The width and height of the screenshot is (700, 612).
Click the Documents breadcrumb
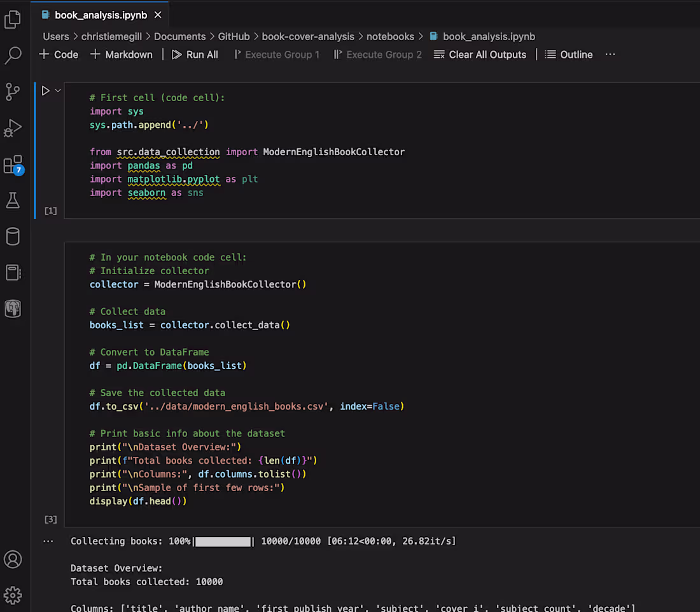(x=180, y=37)
